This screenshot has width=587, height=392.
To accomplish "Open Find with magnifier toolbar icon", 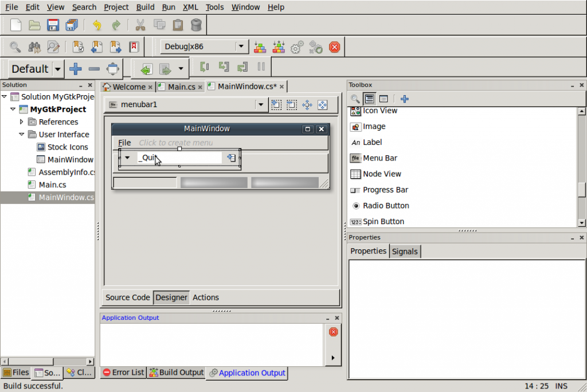I will tap(15, 47).
